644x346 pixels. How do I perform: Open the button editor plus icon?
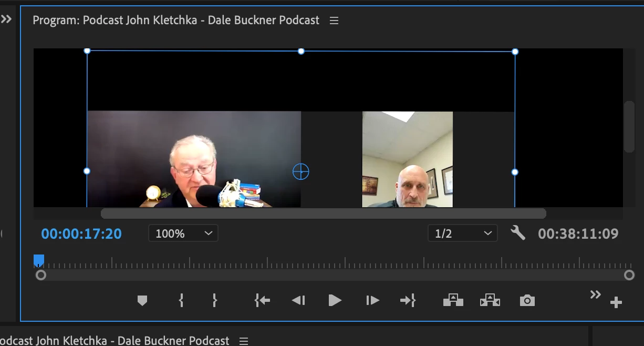pyautogui.click(x=616, y=302)
